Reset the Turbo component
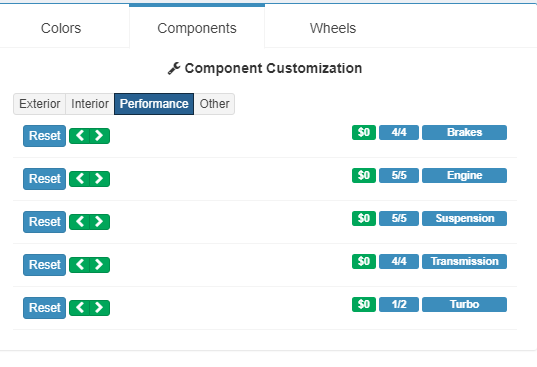 45,308
